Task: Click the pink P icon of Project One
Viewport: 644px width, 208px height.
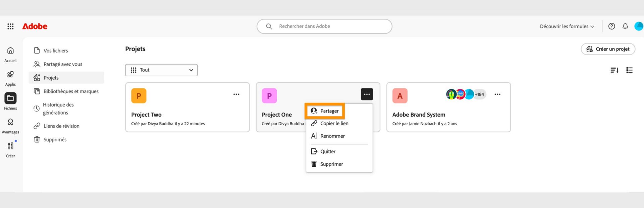Action: coord(269,96)
